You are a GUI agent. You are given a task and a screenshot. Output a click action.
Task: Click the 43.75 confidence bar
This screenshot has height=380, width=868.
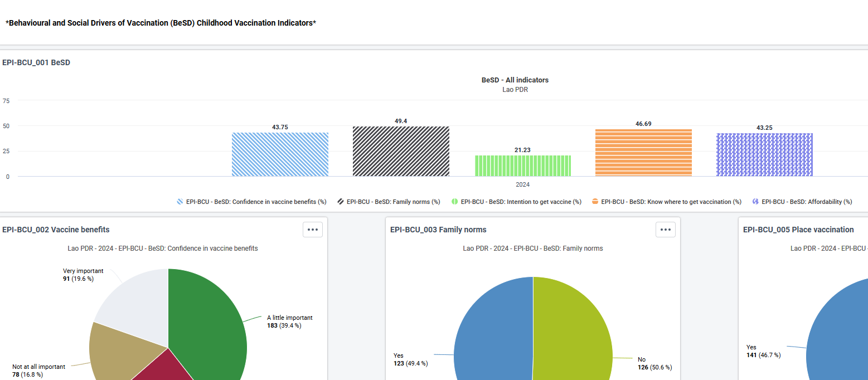click(280, 154)
